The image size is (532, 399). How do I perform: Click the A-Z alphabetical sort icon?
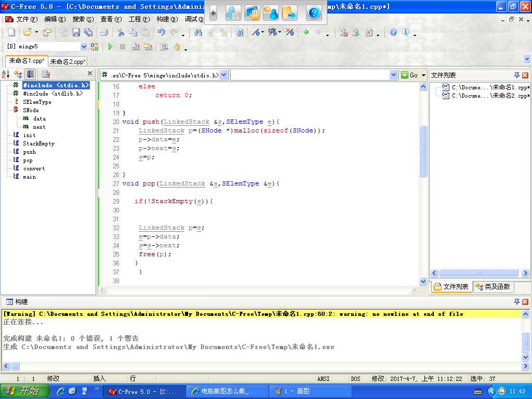click(6, 74)
